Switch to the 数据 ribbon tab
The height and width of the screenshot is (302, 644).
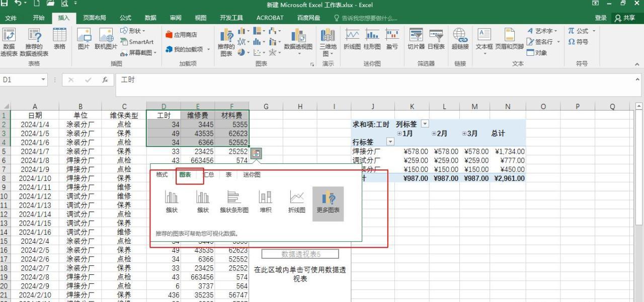150,18
